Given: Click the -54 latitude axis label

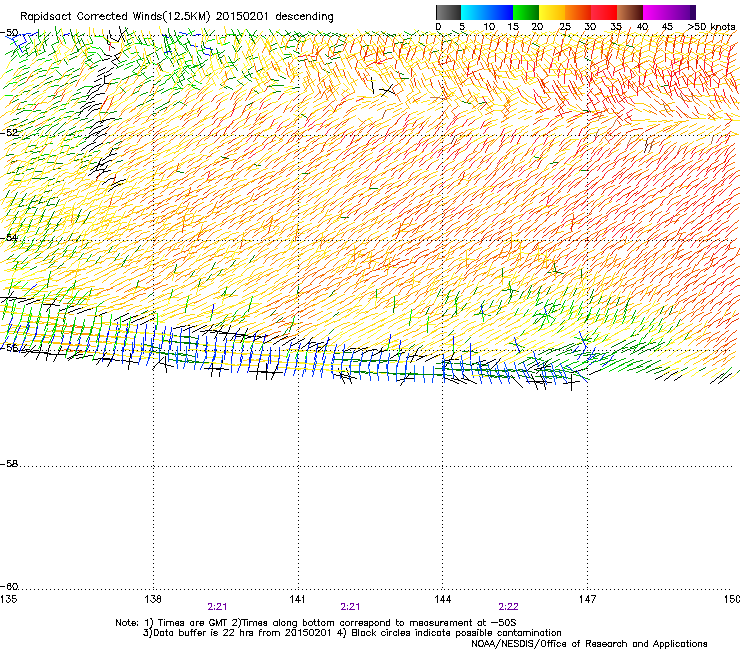Looking at the screenshot, I should (9, 237).
